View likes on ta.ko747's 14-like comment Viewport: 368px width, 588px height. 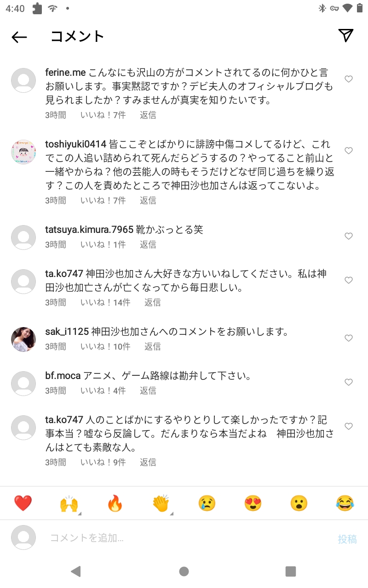[x=105, y=302]
